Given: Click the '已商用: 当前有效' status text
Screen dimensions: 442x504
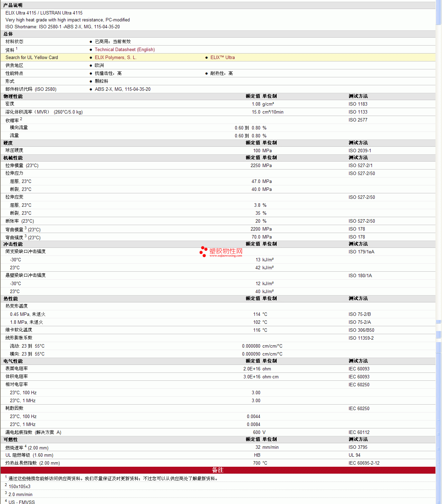Looking at the screenshot, I should pos(113,41).
